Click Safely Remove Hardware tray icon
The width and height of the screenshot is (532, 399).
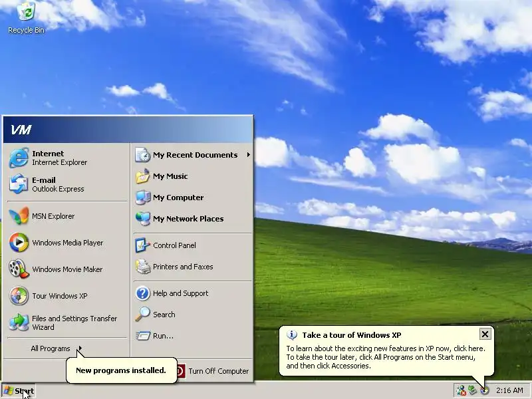click(x=472, y=390)
